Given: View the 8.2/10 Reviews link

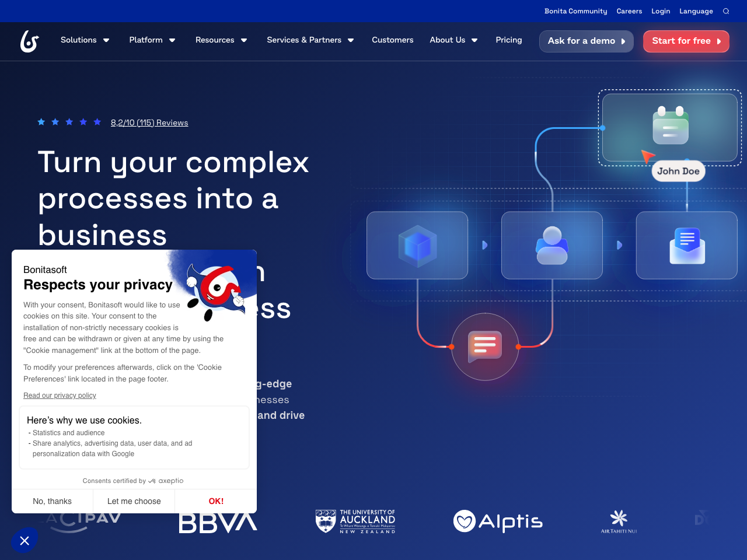Looking at the screenshot, I should (149, 123).
